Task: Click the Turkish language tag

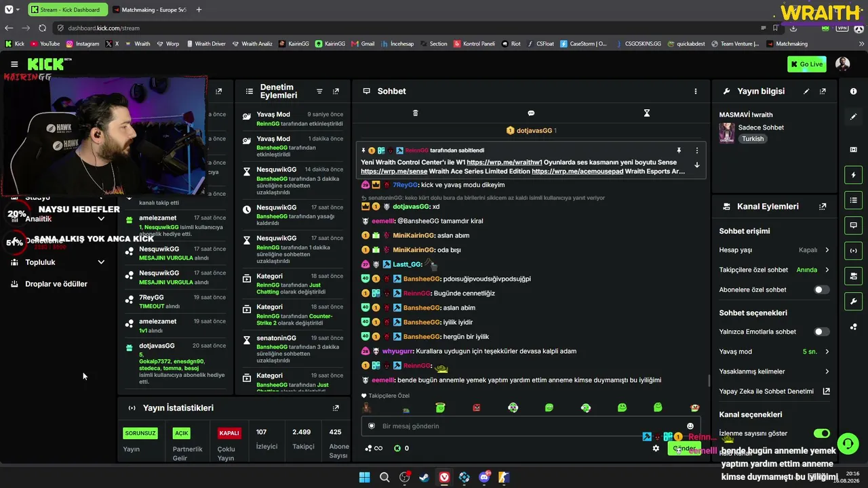Action: [752, 139]
